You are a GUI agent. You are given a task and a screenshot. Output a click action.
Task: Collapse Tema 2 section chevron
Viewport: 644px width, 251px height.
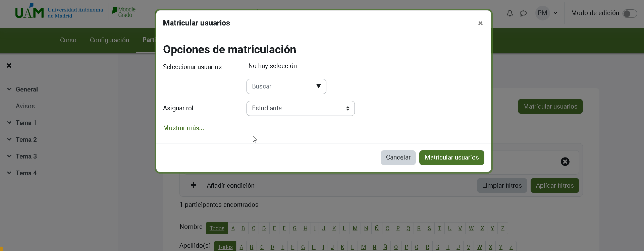click(9, 139)
